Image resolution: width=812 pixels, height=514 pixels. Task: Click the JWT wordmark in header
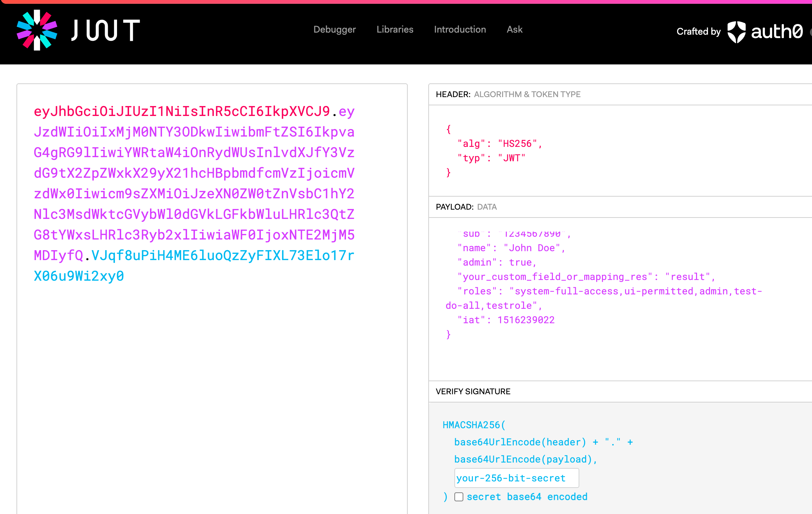tap(106, 30)
